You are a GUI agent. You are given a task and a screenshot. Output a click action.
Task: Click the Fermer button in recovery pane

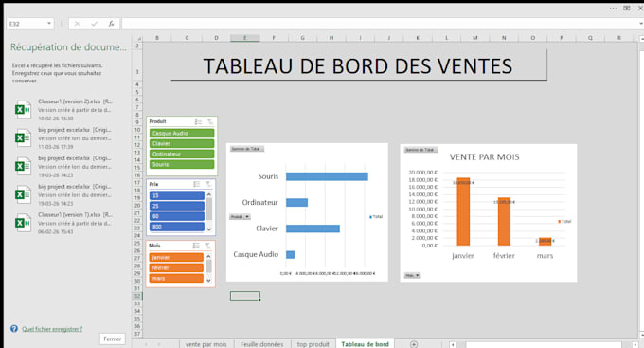(x=112, y=339)
